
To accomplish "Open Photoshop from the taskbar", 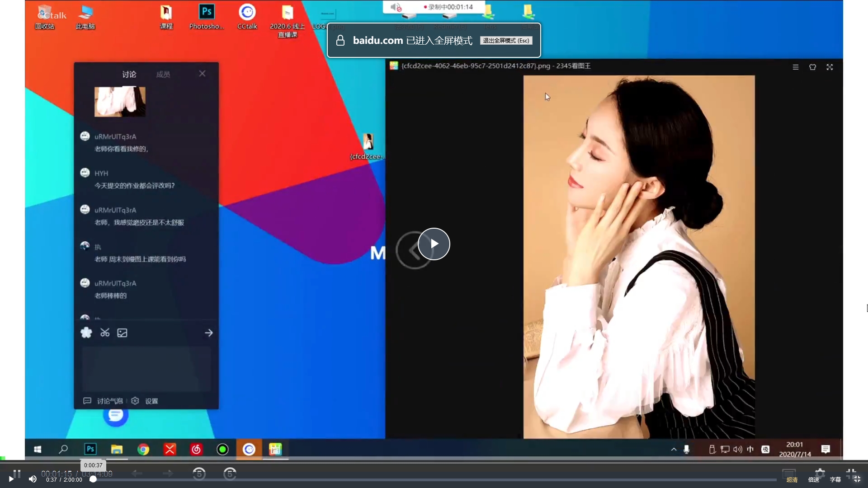I will [x=90, y=449].
